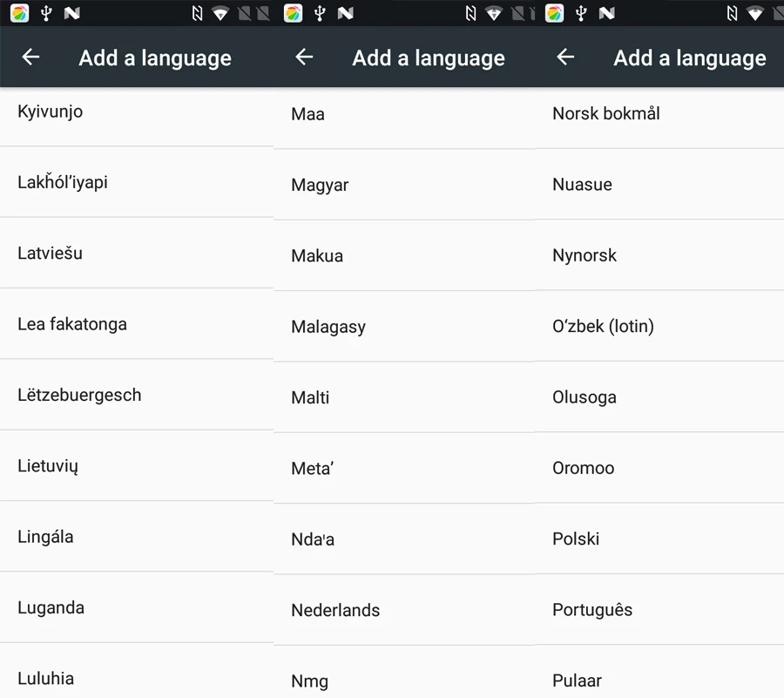Tap Wi-Fi icon in middle status bar

coord(494,13)
